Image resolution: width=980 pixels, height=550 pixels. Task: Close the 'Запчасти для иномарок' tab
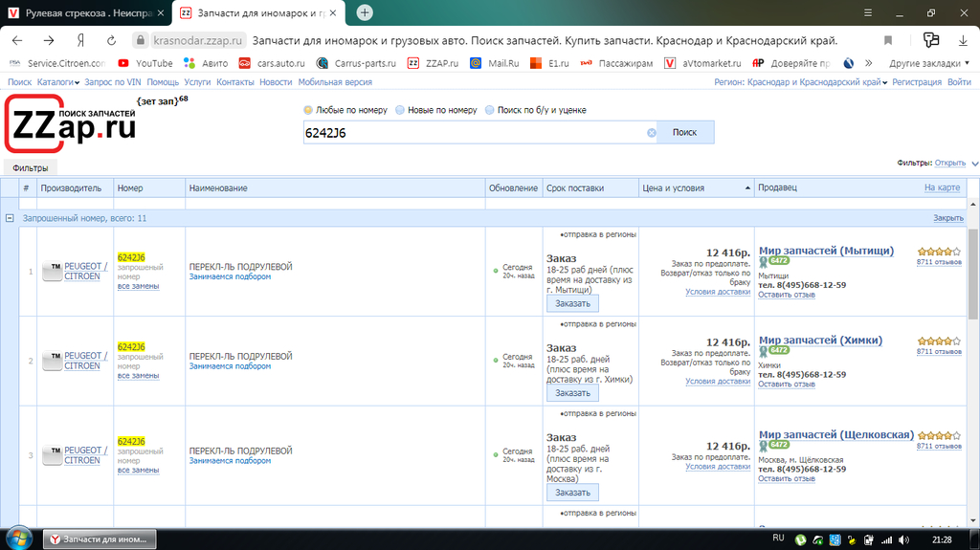pos(333,12)
